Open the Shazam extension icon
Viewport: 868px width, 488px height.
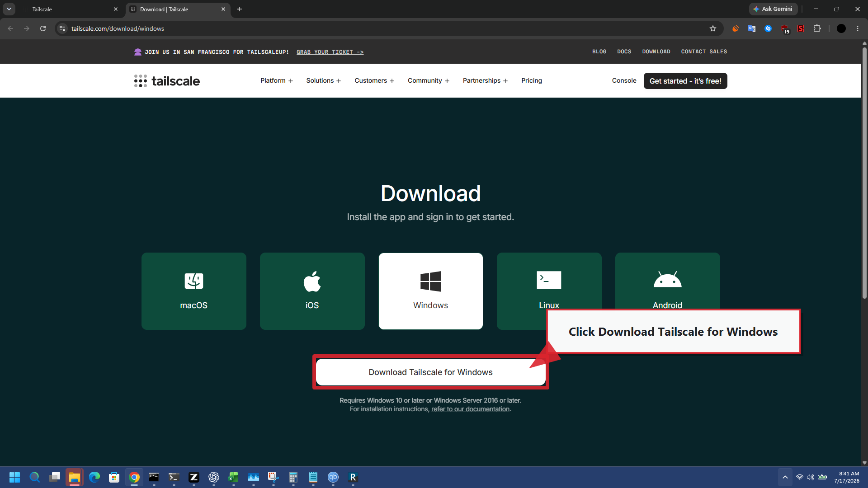coord(768,28)
